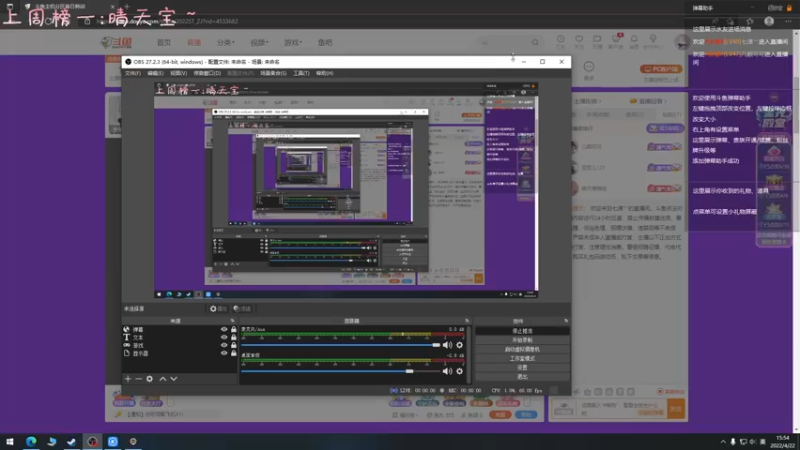
Task: Open client download icon with red badge
Action: pos(616,41)
